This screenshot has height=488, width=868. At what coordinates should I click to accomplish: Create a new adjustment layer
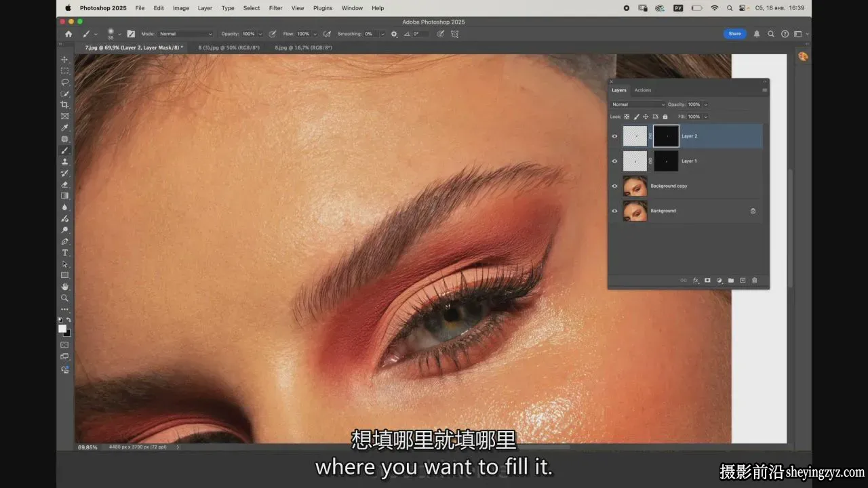tap(719, 280)
